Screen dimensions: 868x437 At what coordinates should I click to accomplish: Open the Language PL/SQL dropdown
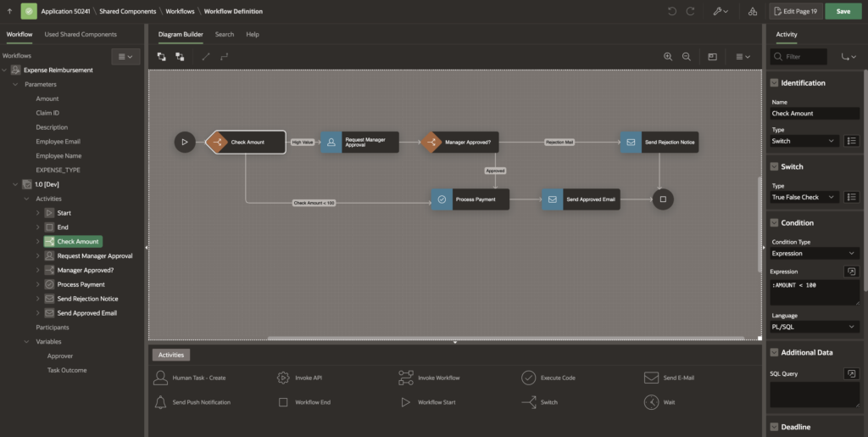815,327
